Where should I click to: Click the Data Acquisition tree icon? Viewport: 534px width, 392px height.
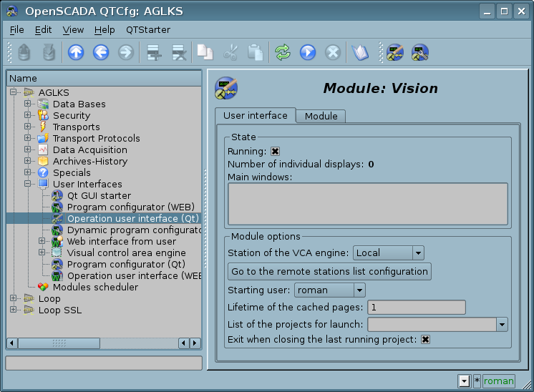(43, 150)
